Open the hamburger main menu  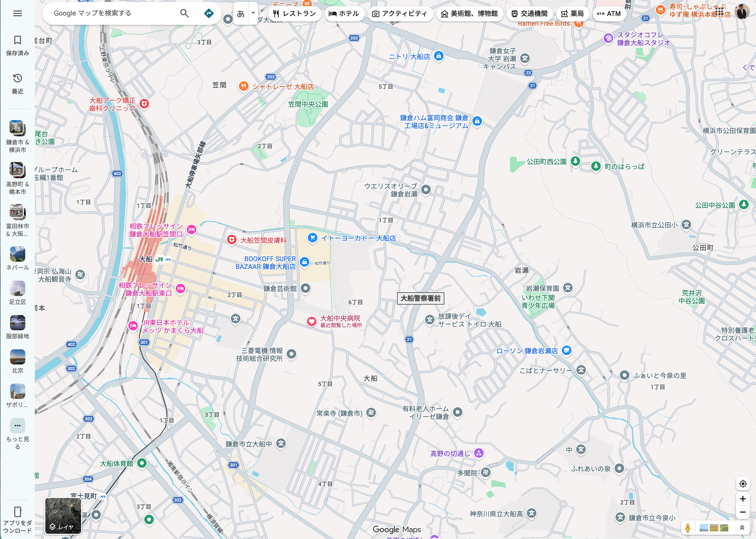(x=18, y=13)
